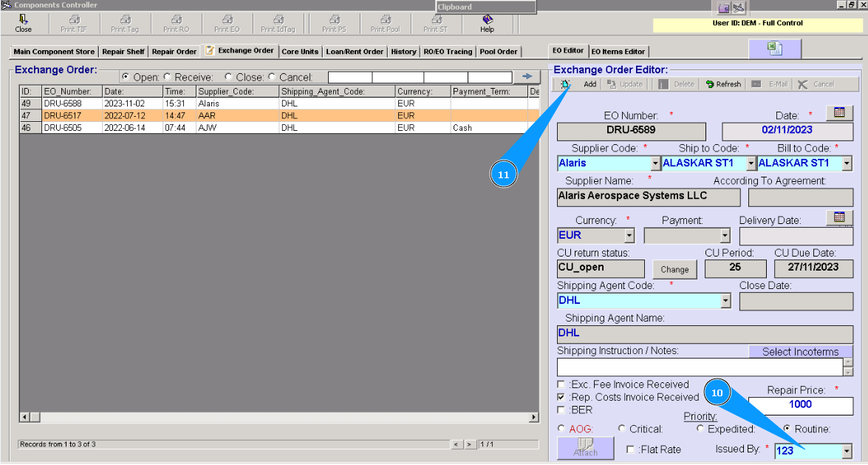Select the Open radio button filter
Viewport: 868px width, 465px height.
pyautogui.click(x=126, y=76)
